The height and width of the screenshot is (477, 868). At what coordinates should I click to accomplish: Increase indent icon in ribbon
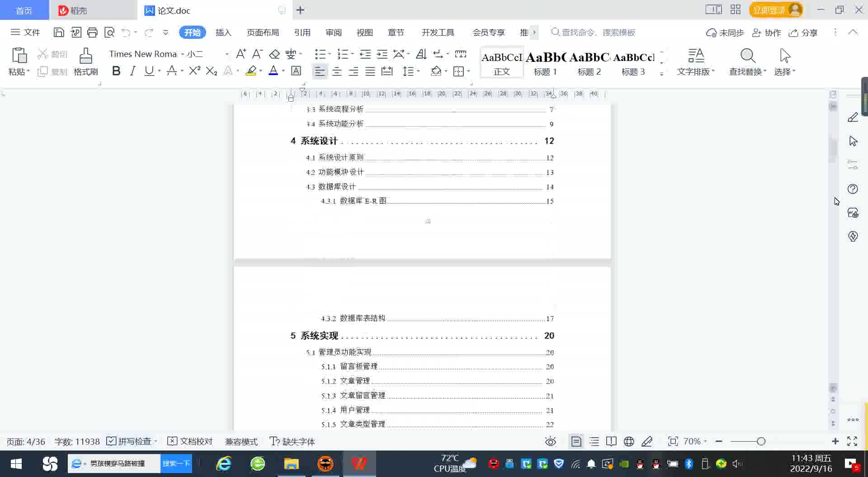382,54
